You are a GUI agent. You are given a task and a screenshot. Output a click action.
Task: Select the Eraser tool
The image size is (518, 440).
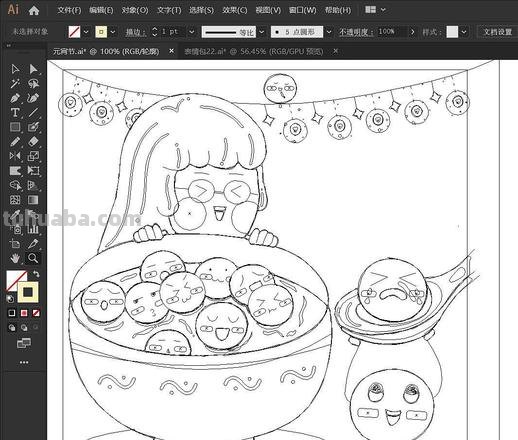[33, 142]
